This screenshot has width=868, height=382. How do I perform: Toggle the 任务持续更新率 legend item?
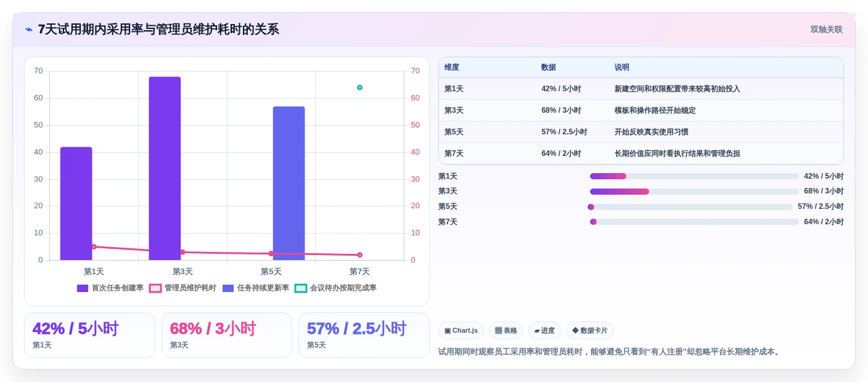coord(256,288)
